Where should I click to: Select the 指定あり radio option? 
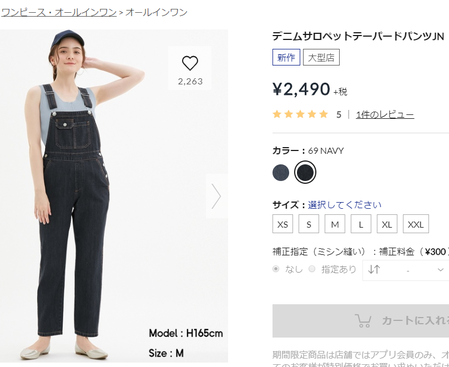(312, 269)
